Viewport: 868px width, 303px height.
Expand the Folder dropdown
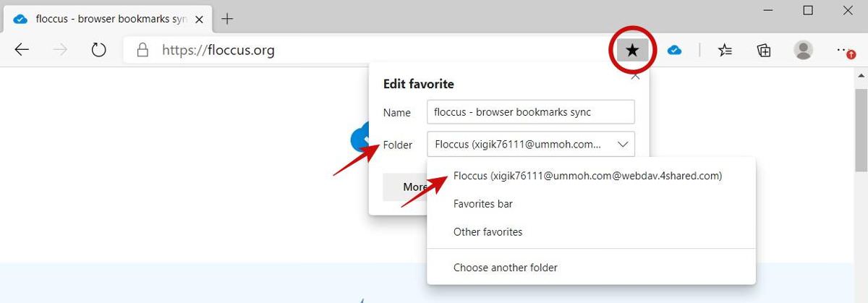[530, 144]
